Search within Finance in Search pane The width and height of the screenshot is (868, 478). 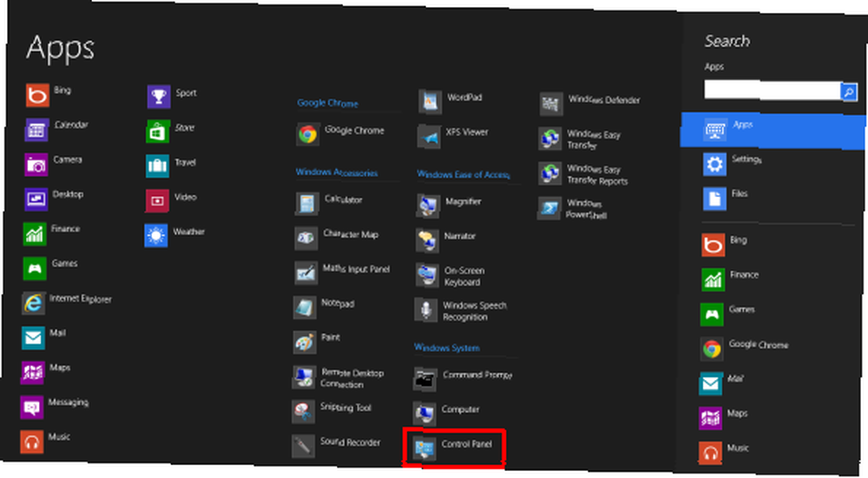pyautogui.click(x=730, y=278)
